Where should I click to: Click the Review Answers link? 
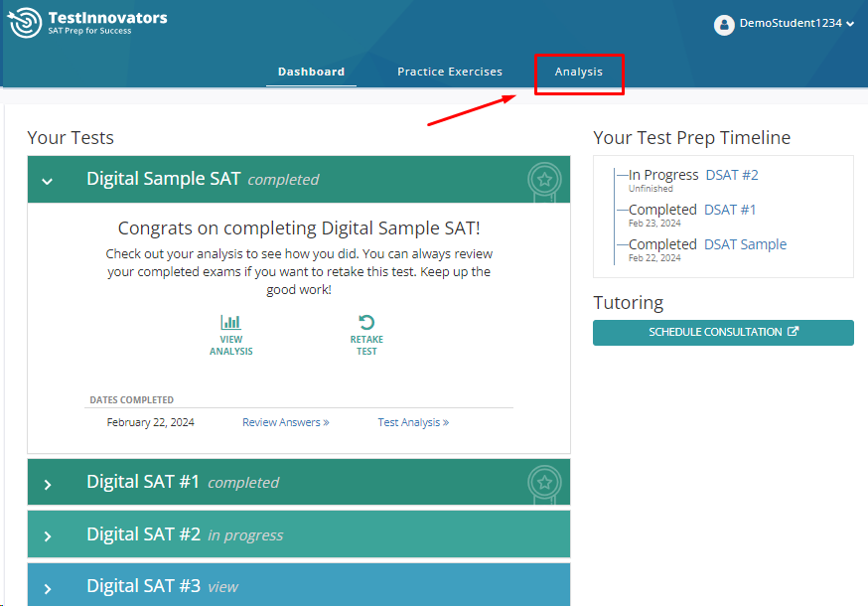click(285, 422)
